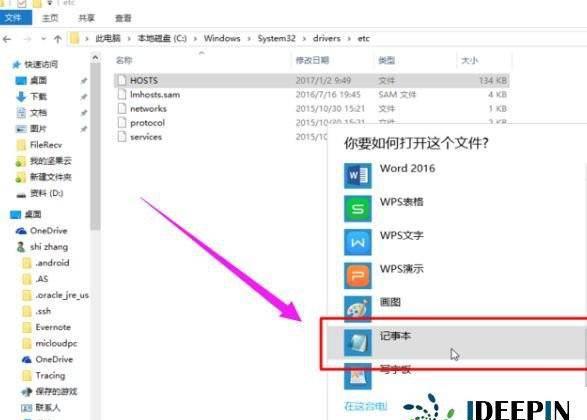Open 联系人 in sidebar
This screenshot has height=420, width=587.
point(48,408)
